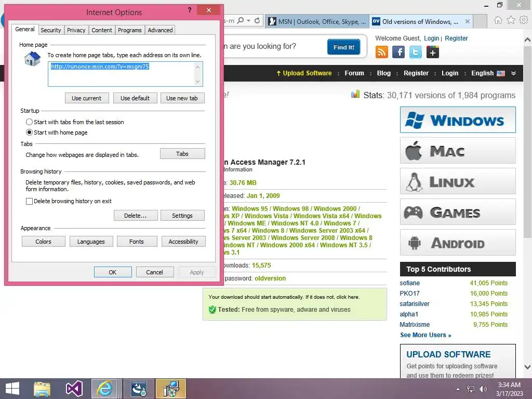Click the Help question mark in Internet Options
Image resolution: width=532 pixels, height=399 pixels.
click(190, 10)
